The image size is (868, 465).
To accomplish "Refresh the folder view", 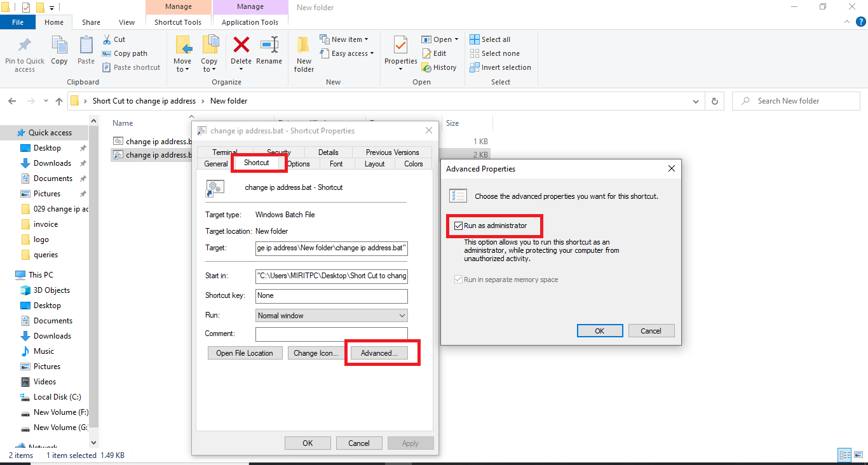I will pyautogui.click(x=714, y=100).
